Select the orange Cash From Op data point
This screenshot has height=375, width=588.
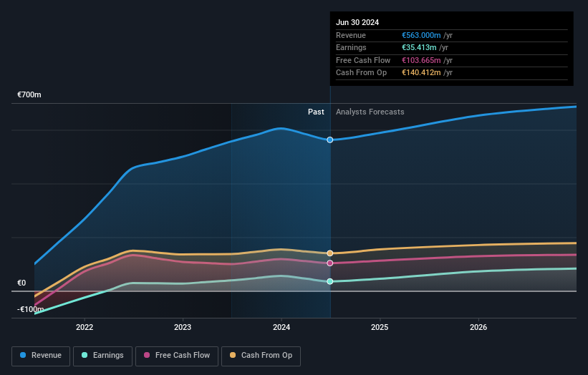(330, 253)
